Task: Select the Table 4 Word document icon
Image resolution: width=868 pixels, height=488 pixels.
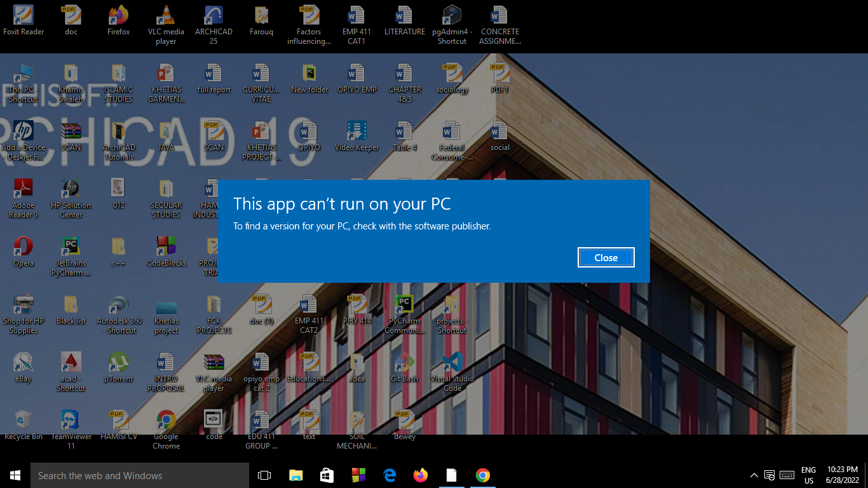Action: (x=404, y=137)
